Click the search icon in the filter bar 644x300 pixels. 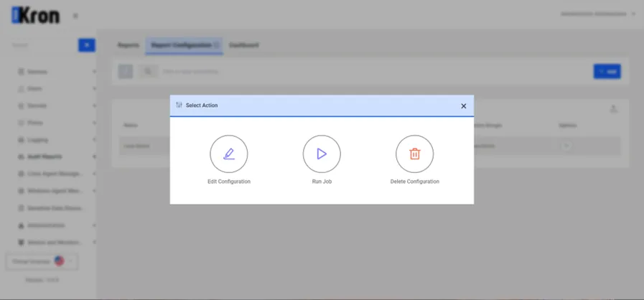[148, 71]
